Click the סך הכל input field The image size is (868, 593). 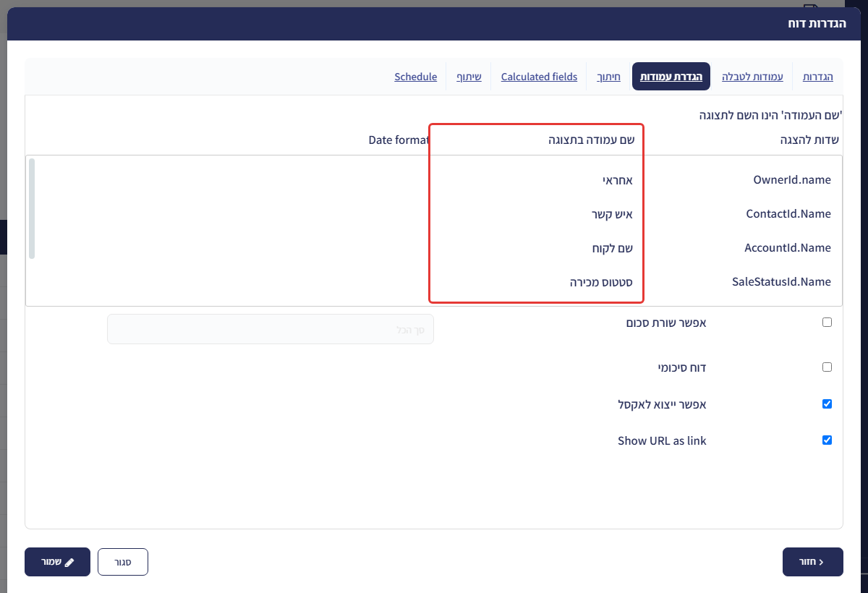click(271, 329)
